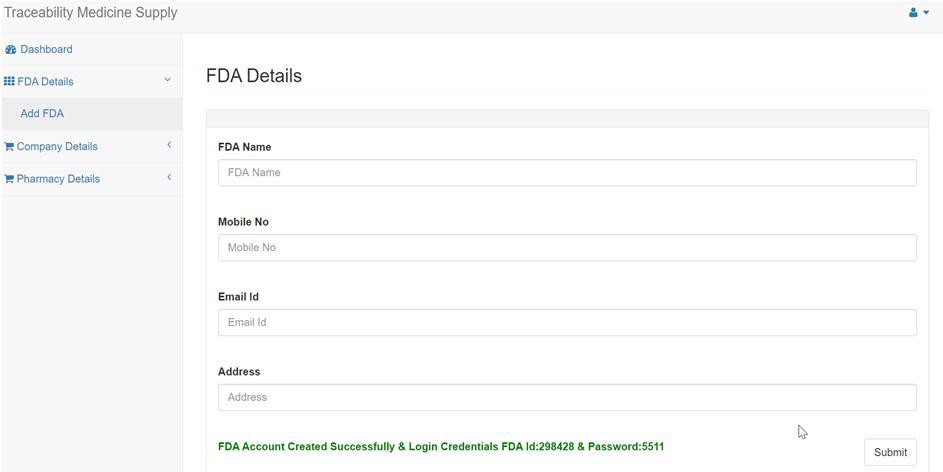The image size is (943, 472).
Task: Click the FDA Details grid icon
Action: [x=9, y=81]
